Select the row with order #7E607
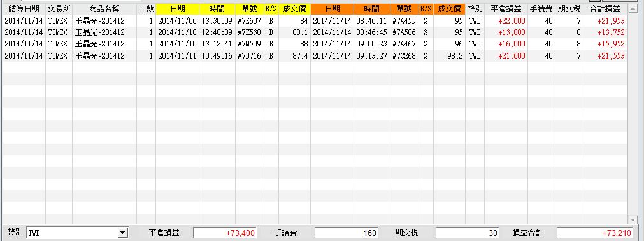Image resolution: width=644 pixels, height=241 pixels. 315,21
